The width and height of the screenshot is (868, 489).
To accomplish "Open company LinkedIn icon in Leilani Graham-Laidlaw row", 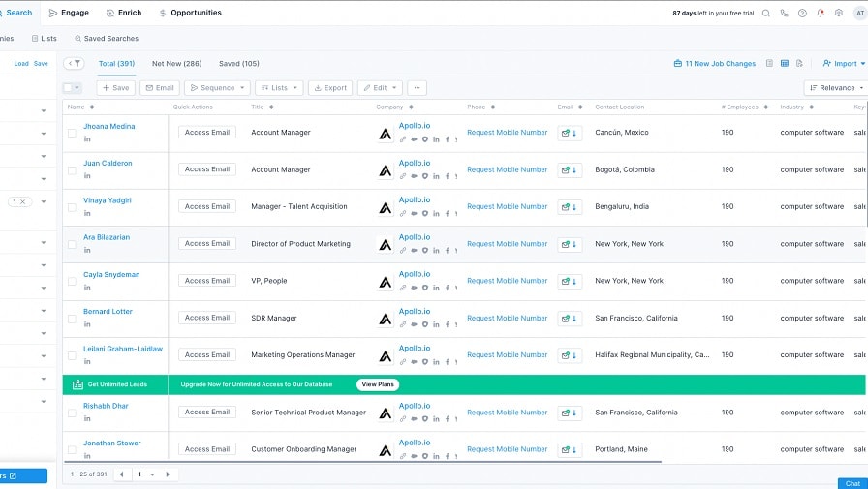I will pyautogui.click(x=436, y=362).
